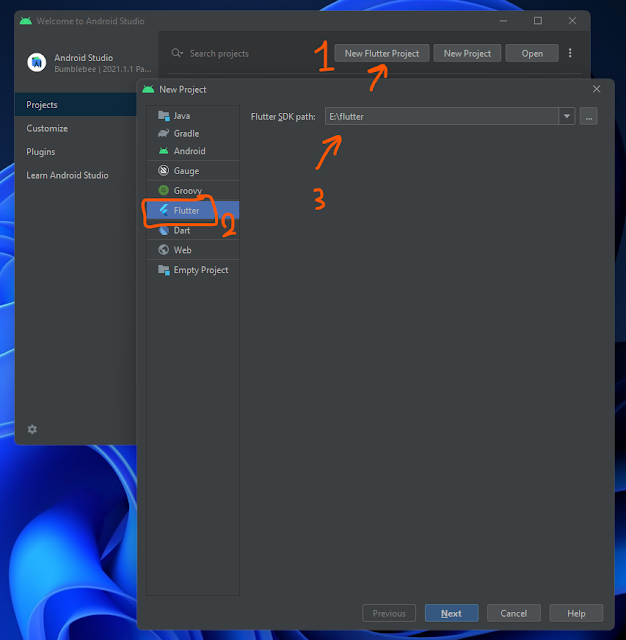Select Android in the project type list

pos(193,151)
